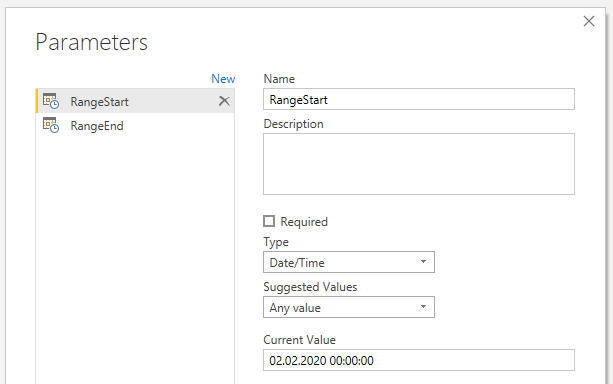
Task: Click the Current Value field showing 02.02.2020
Action: pos(419,360)
